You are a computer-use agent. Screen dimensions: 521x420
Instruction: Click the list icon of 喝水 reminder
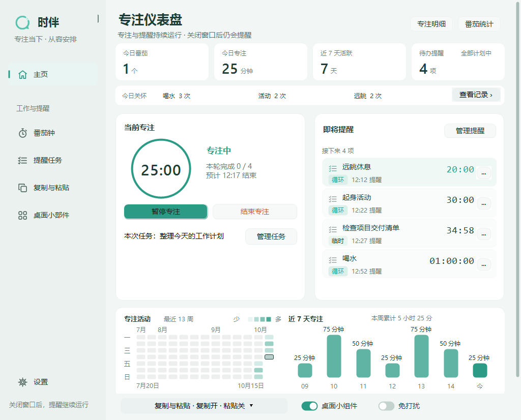coord(333,260)
